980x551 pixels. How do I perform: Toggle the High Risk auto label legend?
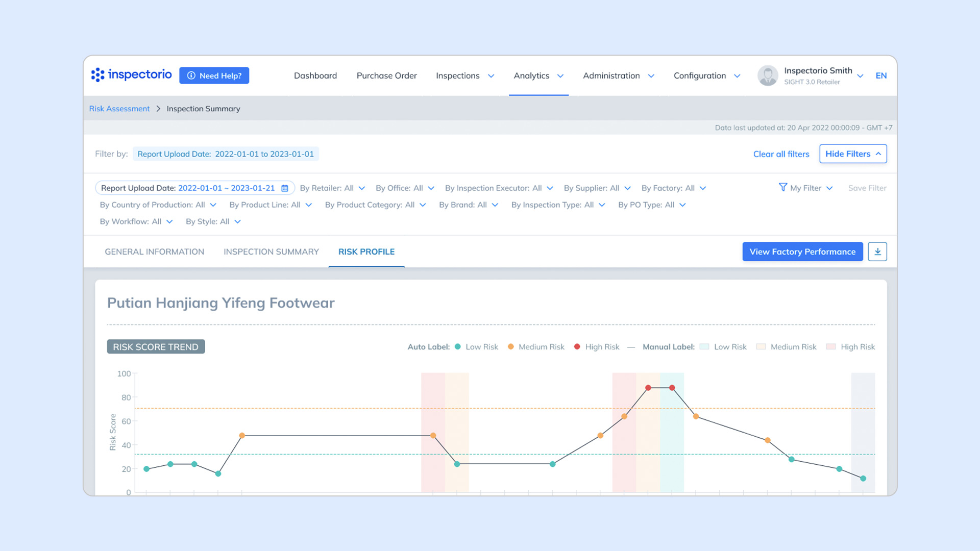point(577,346)
